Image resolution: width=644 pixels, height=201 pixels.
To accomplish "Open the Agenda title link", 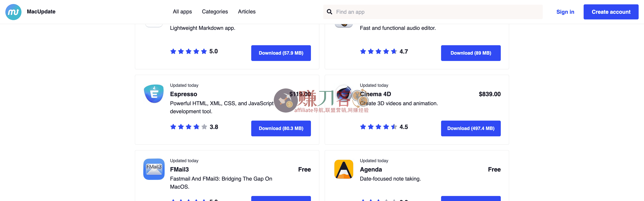I will [x=371, y=170].
